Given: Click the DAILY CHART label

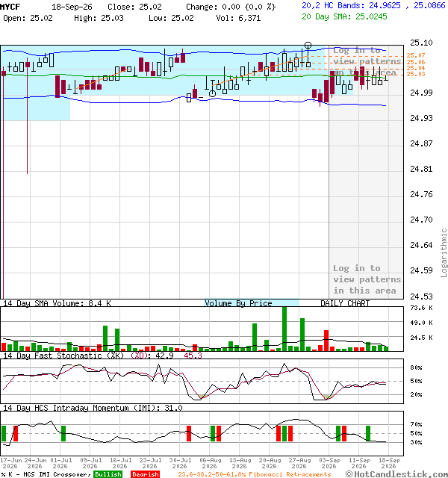Looking at the screenshot, I should tap(345, 303).
